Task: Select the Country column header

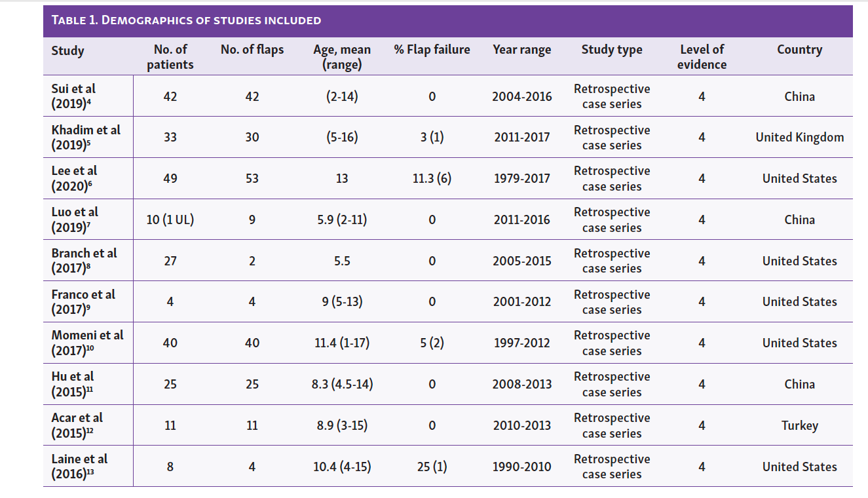Action: tap(799, 50)
